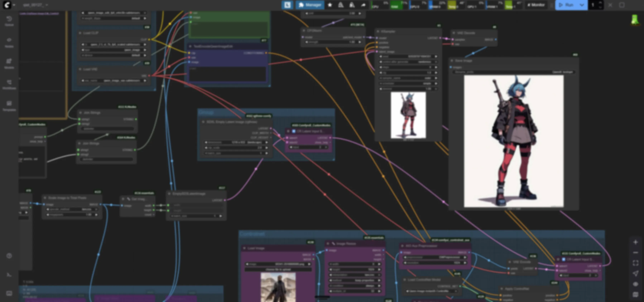The width and height of the screenshot is (644, 302).
Task: Toggle link visibility with the eye icon
Action: [x=635, y=284]
